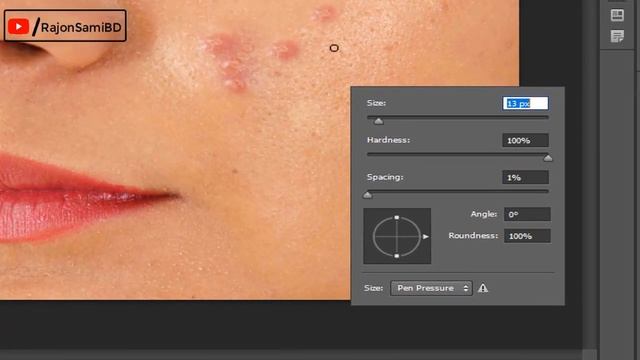Open the Pen Pressure size dropdown

pos(431,288)
